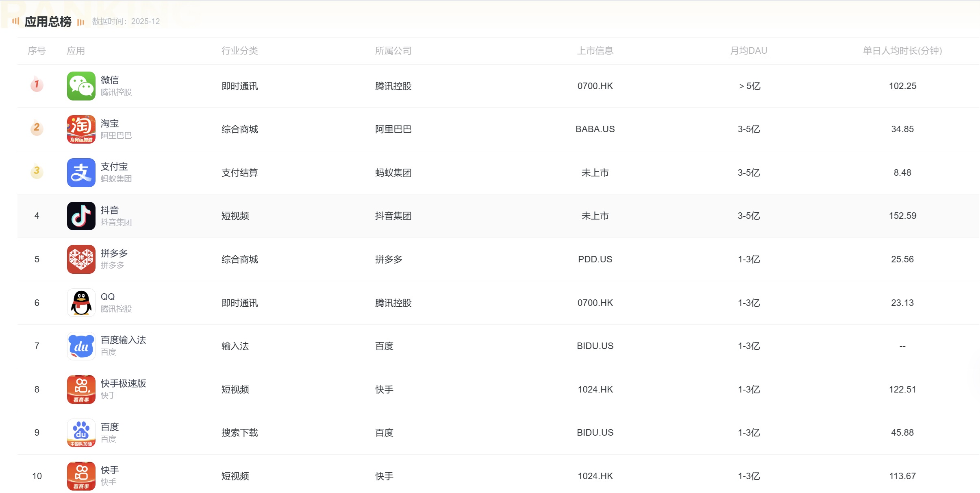
Task: Click the Kuaishou Express icon in rank 8
Action: (x=81, y=389)
